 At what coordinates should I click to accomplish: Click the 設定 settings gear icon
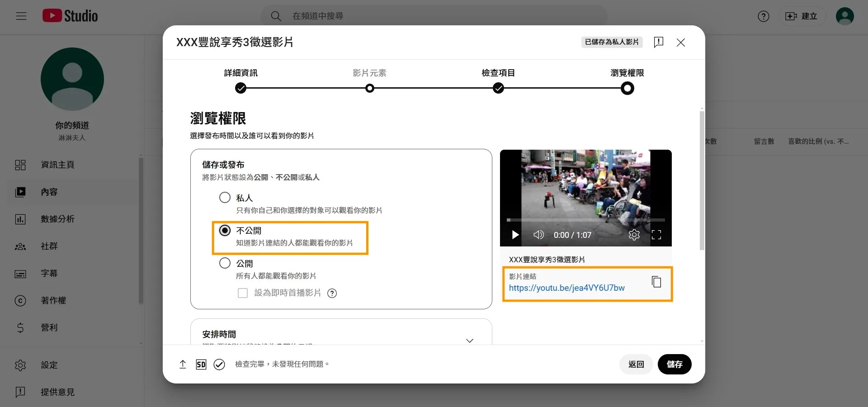pos(20,365)
